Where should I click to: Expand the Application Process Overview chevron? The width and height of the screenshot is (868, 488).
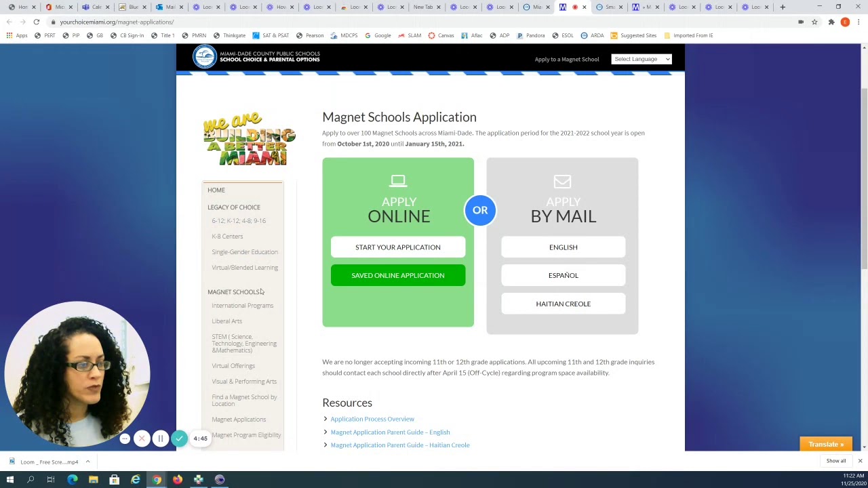(325, 419)
